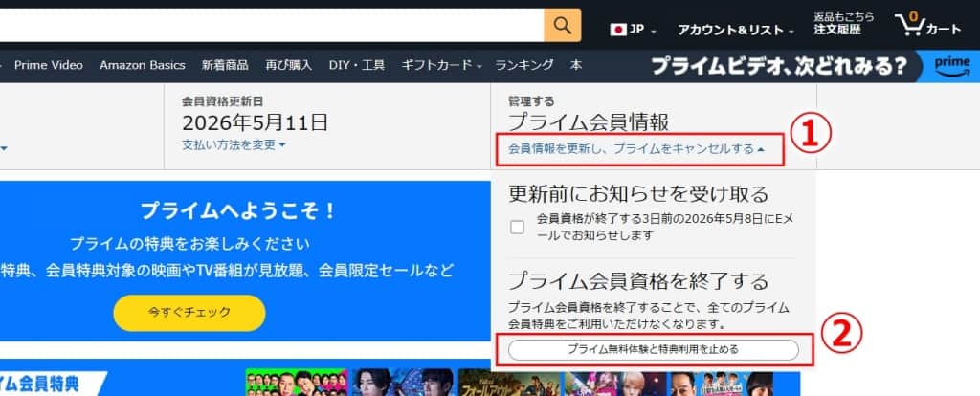Expand ギフトカード dropdown menu
Screen dimensions: 980x396
[x=442, y=65]
